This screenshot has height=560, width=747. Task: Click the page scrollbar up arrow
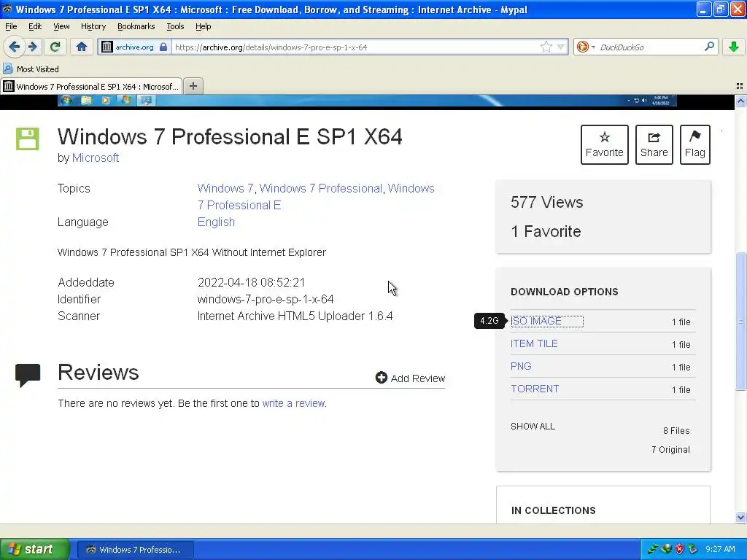pos(740,101)
